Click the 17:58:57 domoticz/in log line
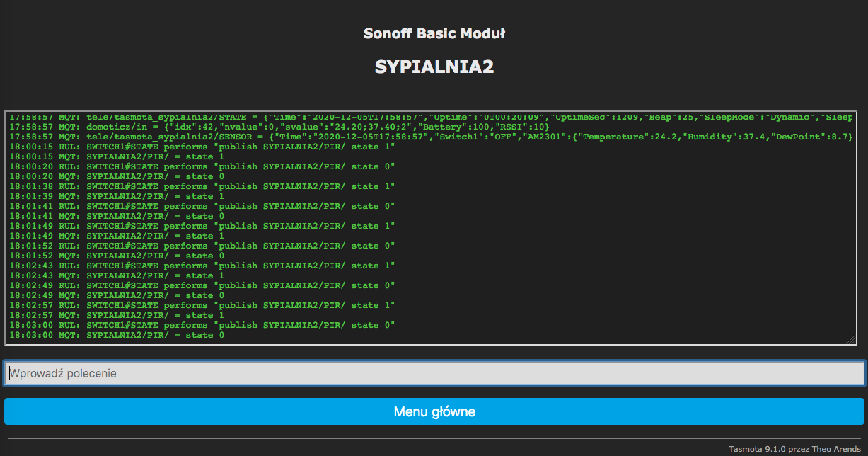The image size is (868, 456). pyautogui.click(x=279, y=127)
